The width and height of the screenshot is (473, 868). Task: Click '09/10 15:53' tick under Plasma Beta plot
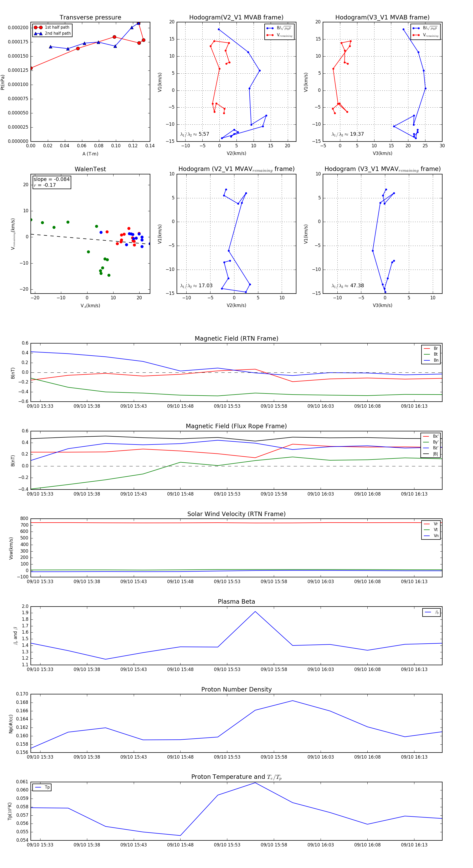click(227, 669)
